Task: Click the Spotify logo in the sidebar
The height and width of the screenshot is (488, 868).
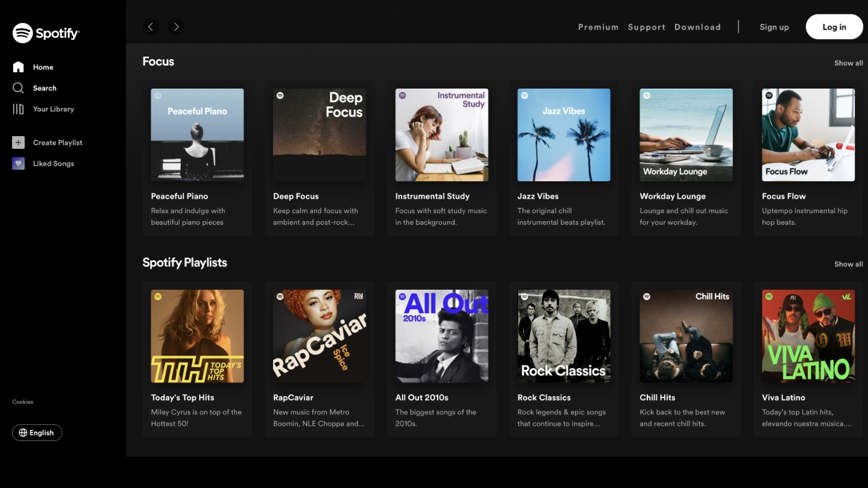Action: 46,33
